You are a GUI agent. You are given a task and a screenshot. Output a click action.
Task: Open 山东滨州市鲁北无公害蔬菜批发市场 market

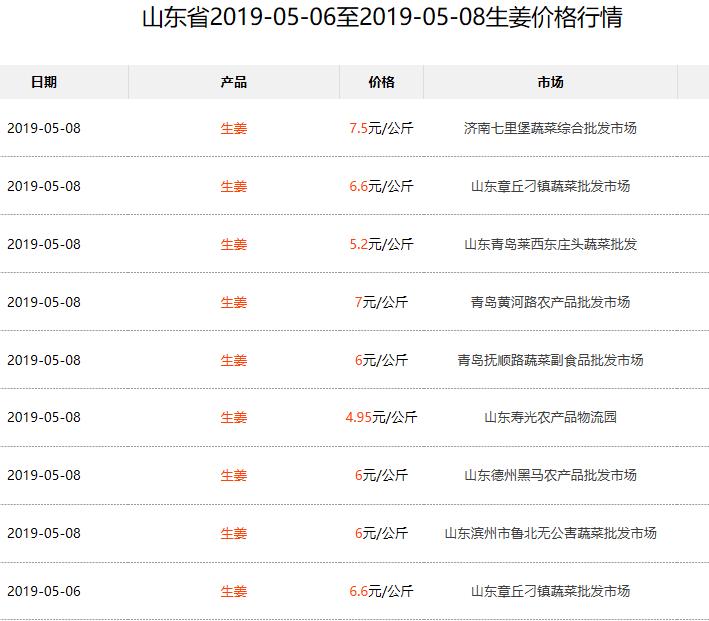[550, 533]
